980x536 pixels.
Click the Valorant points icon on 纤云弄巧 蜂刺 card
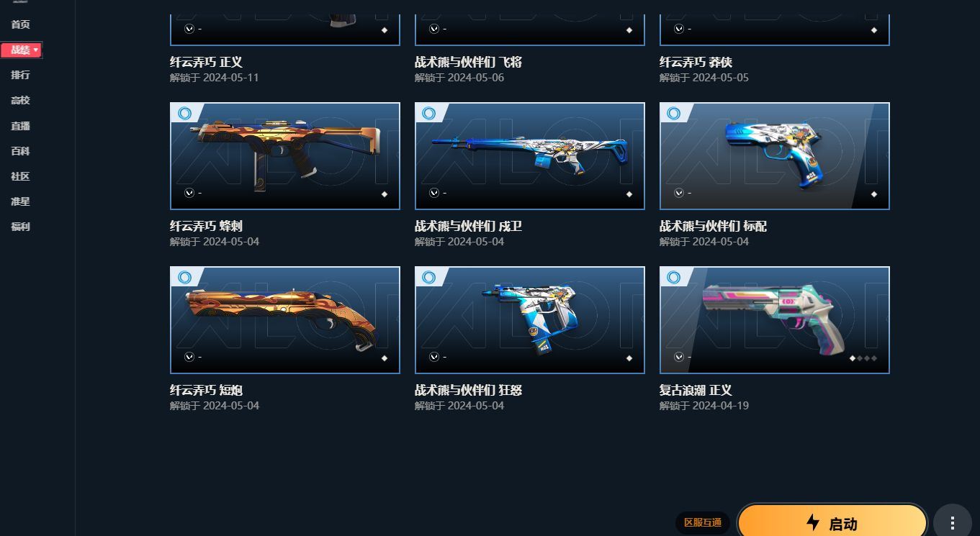pos(189,193)
